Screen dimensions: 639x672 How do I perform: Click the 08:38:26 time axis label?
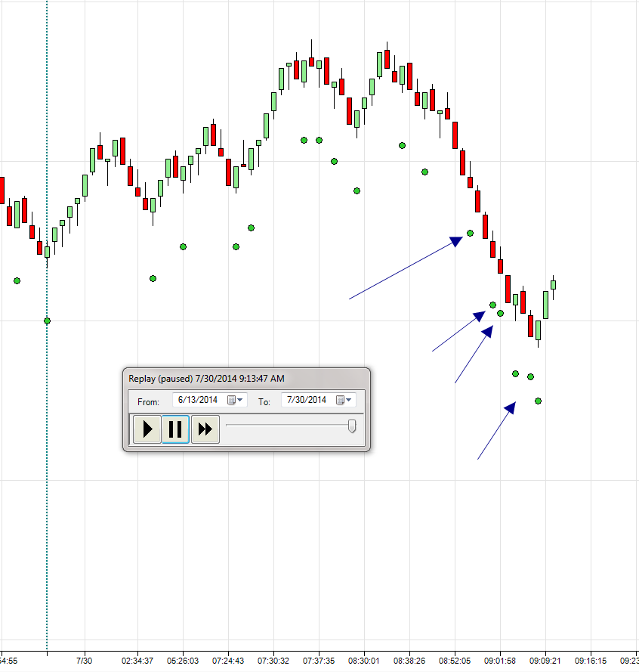(409, 661)
